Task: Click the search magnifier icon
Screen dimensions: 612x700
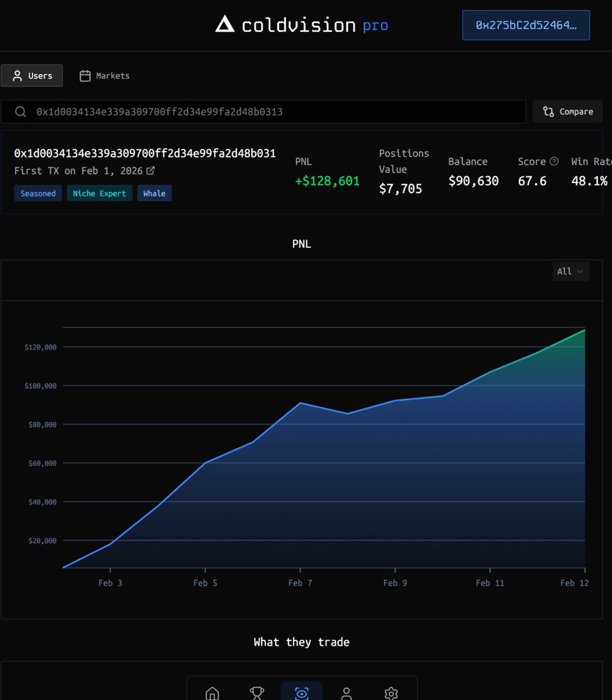Action: [x=20, y=111]
